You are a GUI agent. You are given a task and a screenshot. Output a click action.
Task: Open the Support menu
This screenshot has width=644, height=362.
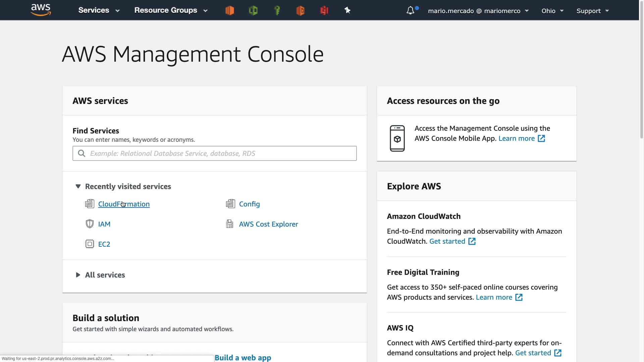pyautogui.click(x=592, y=11)
